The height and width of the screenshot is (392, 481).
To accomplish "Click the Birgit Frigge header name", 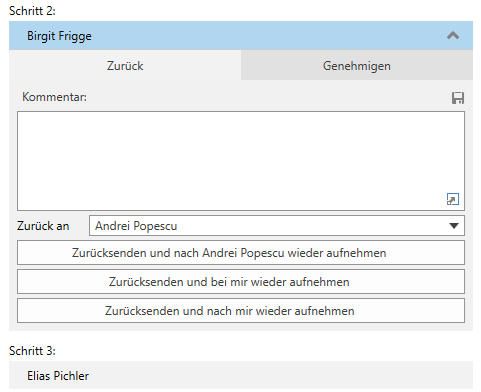I will 59,36.
